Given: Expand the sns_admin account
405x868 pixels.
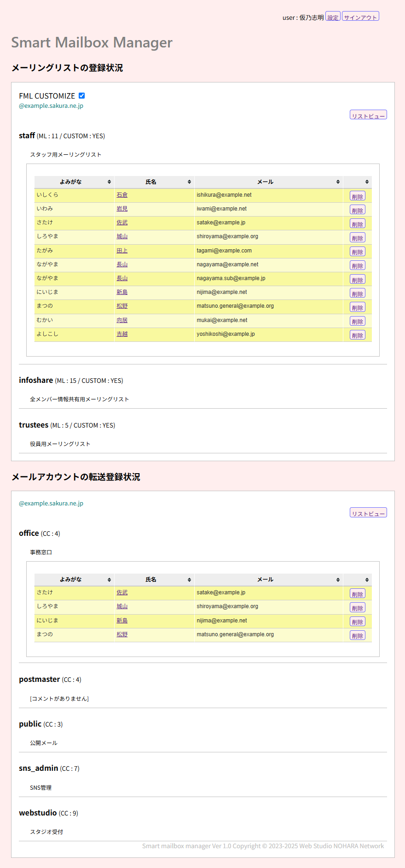Looking at the screenshot, I should tap(38, 768).
